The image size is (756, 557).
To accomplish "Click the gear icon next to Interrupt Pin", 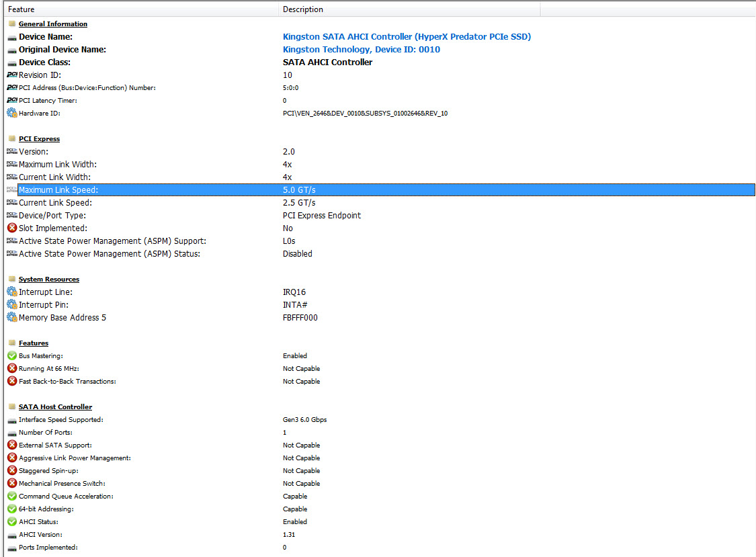I will 12,304.
